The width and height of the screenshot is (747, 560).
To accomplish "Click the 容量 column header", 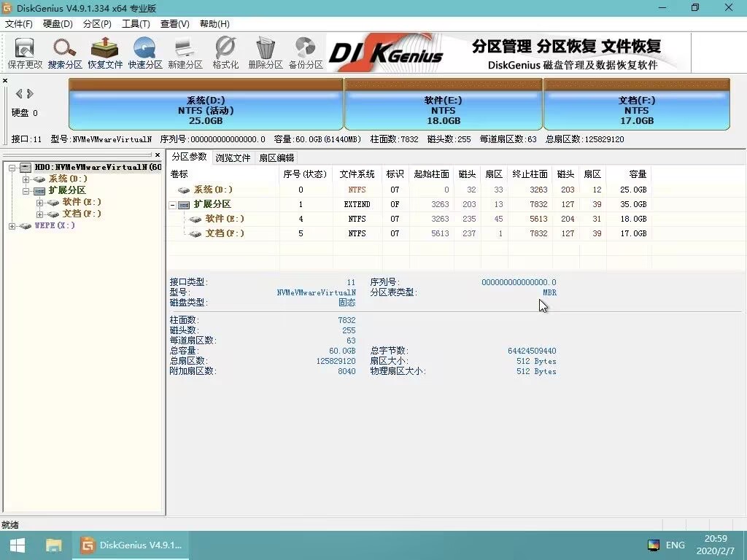I will [629, 174].
